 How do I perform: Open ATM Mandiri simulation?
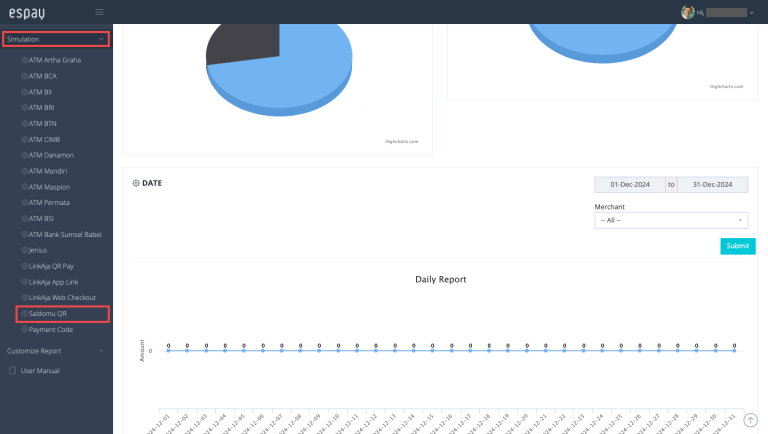(x=48, y=171)
